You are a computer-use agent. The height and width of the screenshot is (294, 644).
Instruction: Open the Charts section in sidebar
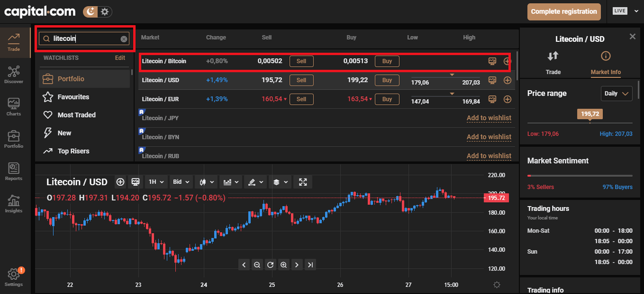coord(13,106)
